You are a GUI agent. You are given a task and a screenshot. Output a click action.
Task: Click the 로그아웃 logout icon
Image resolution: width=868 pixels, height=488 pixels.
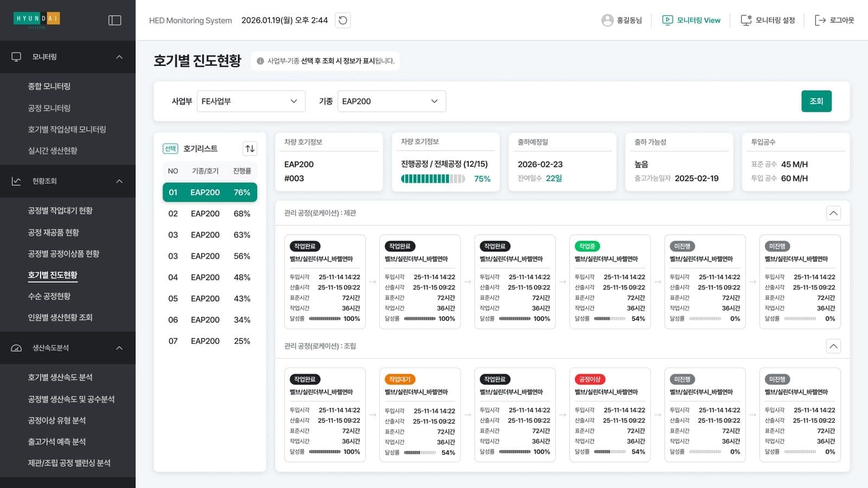coord(820,20)
